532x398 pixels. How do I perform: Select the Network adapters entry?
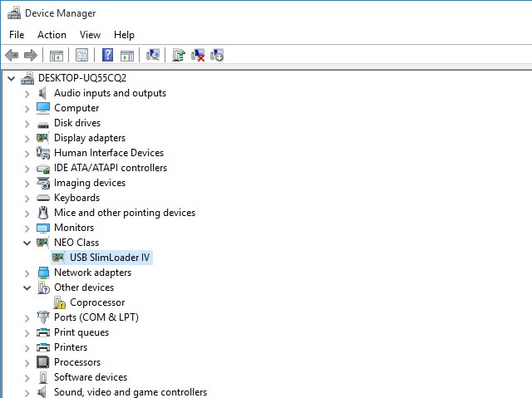(x=92, y=273)
